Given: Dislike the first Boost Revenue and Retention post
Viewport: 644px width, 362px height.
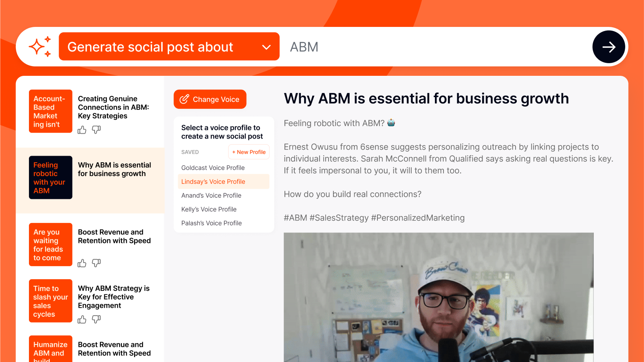Looking at the screenshot, I should point(96,263).
